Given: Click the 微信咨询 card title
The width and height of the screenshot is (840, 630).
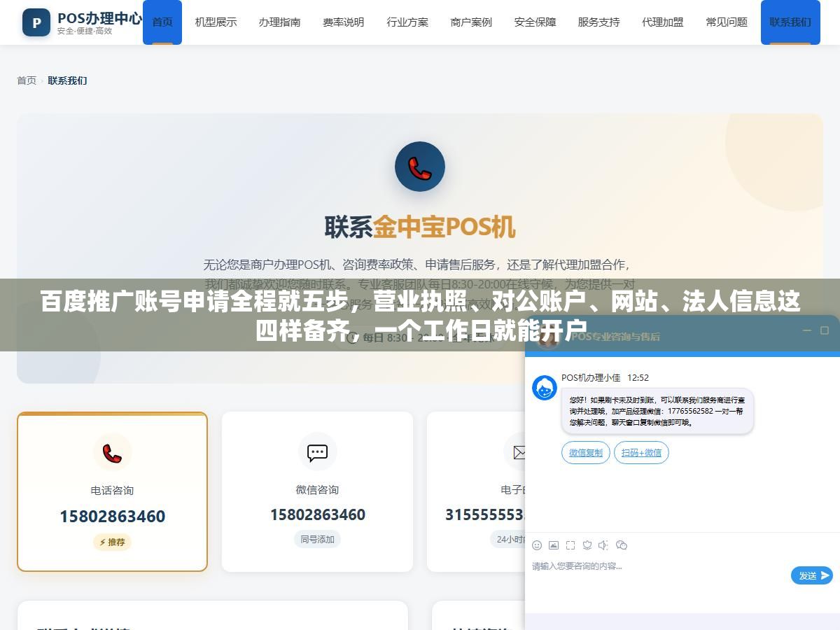Looking at the screenshot, I should [318, 489].
